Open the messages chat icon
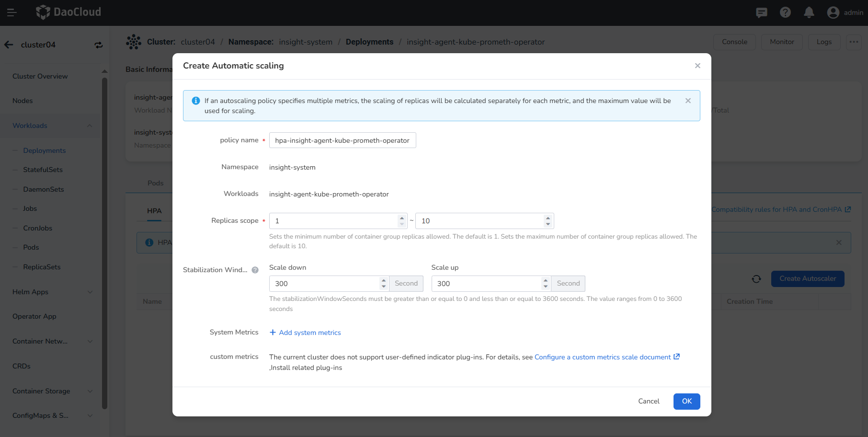The image size is (868, 437). pos(761,12)
